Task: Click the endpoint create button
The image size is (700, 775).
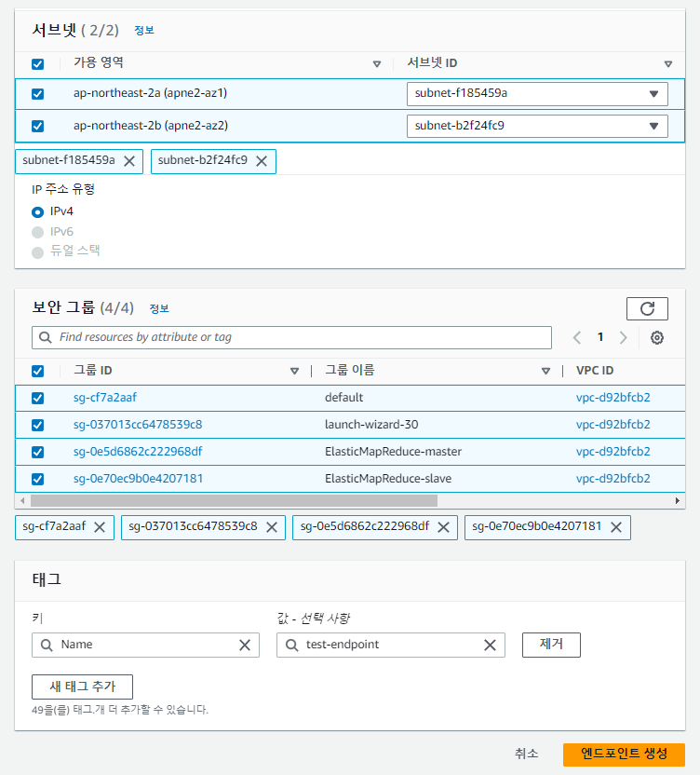Action: pos(624,755)
